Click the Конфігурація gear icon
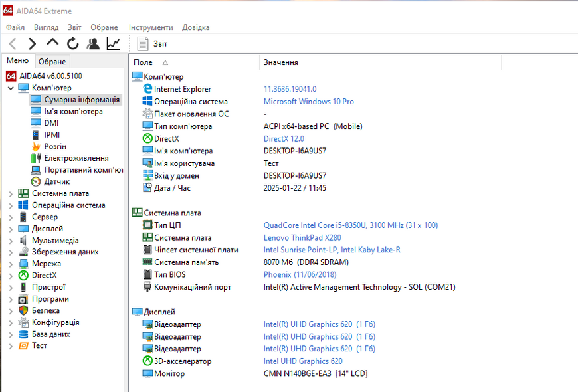Screen dimensions: 578x392 point(23,322)
